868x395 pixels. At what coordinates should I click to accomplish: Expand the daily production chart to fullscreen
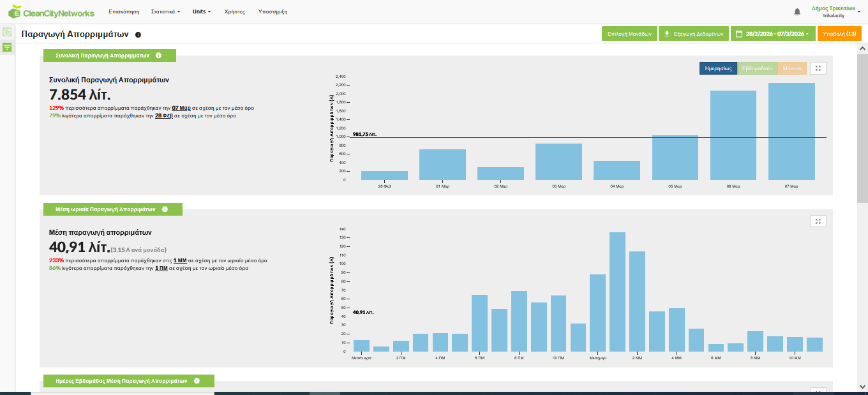click(x=818, y=68)
